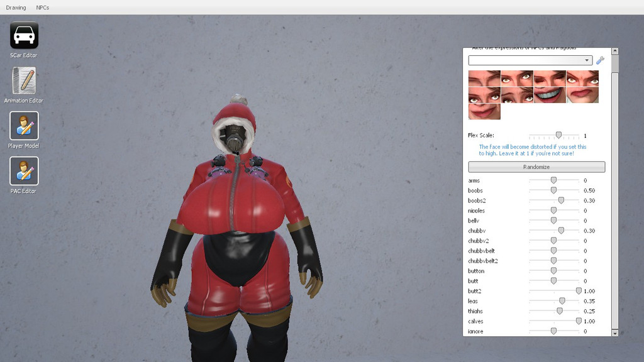Click the thighs value 0.25

pyautogui.click(x=589, y=312)
